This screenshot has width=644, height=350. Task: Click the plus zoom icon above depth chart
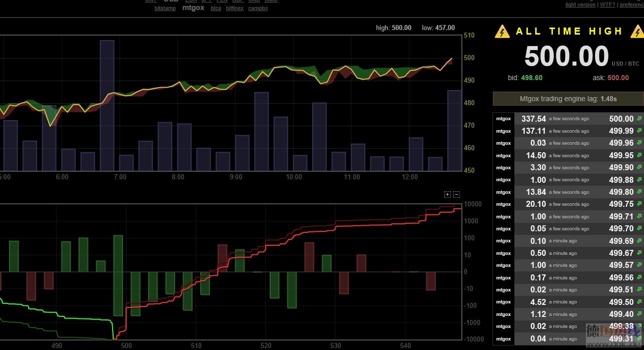(x=447, y=194)
